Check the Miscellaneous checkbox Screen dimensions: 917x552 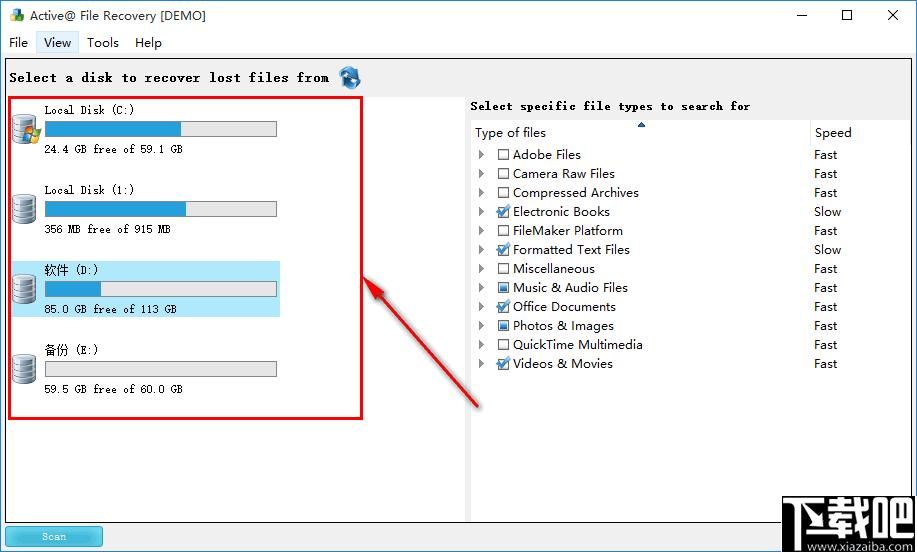click(503, 269)
